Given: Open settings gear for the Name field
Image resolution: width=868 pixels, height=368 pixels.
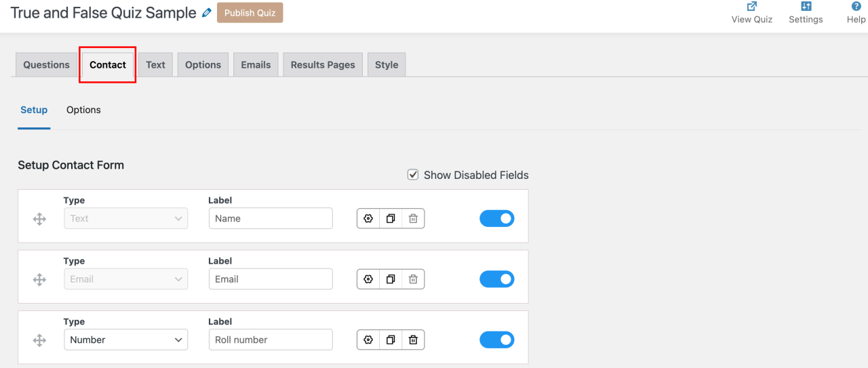Looking at the screenshot, I should (x=368, y=218).
